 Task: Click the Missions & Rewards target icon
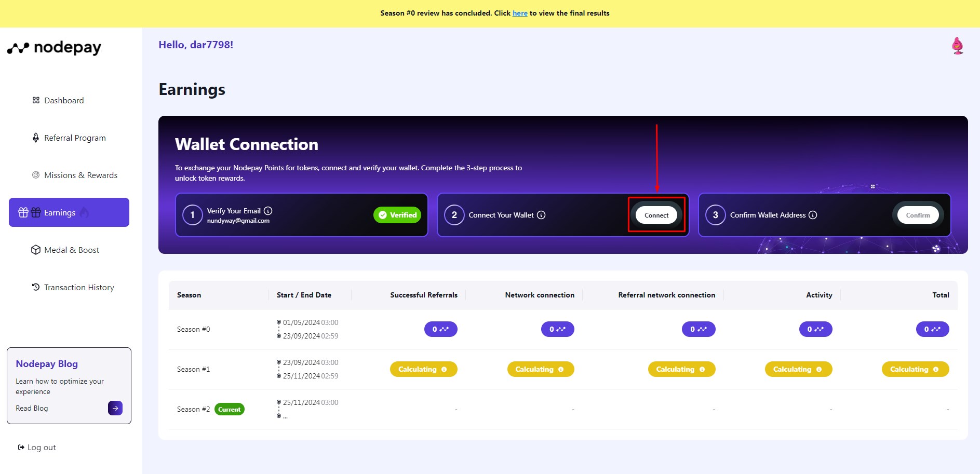tap(36, 175)
